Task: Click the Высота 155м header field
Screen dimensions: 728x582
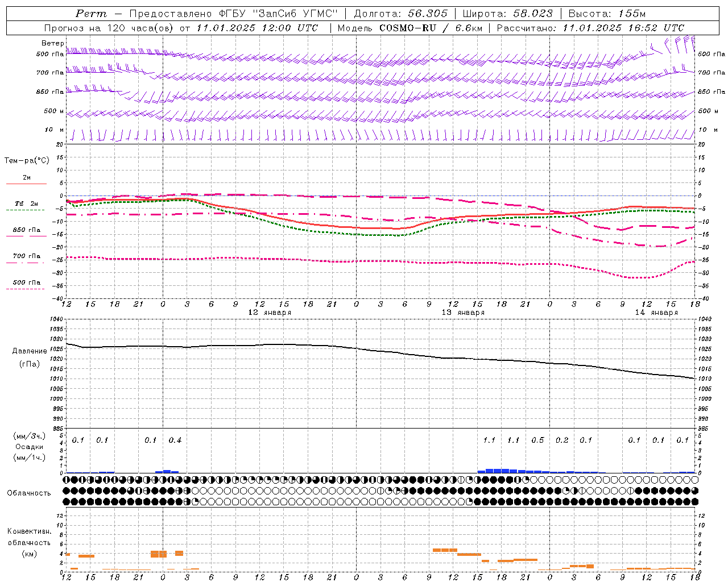Action: tap(607, 14)
